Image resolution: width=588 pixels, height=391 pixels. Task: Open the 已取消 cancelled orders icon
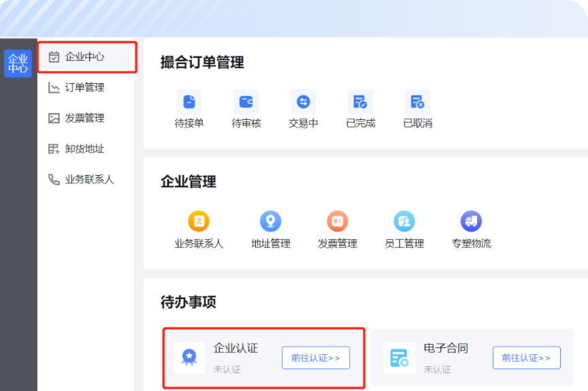pos(418,101)
